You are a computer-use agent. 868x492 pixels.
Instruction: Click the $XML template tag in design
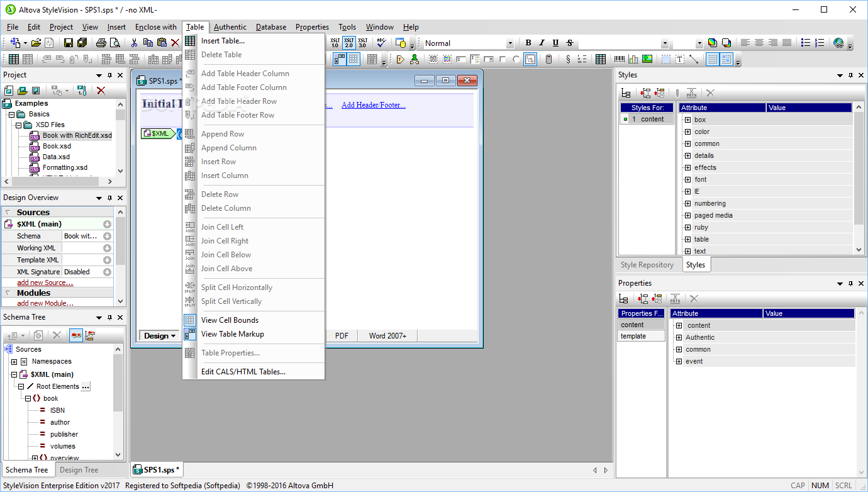(x=157, y=133)
